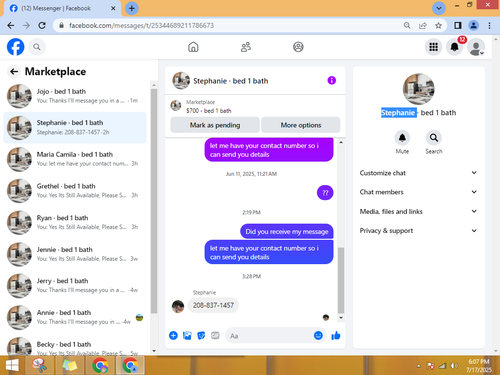Expand Chat members section

418,192
